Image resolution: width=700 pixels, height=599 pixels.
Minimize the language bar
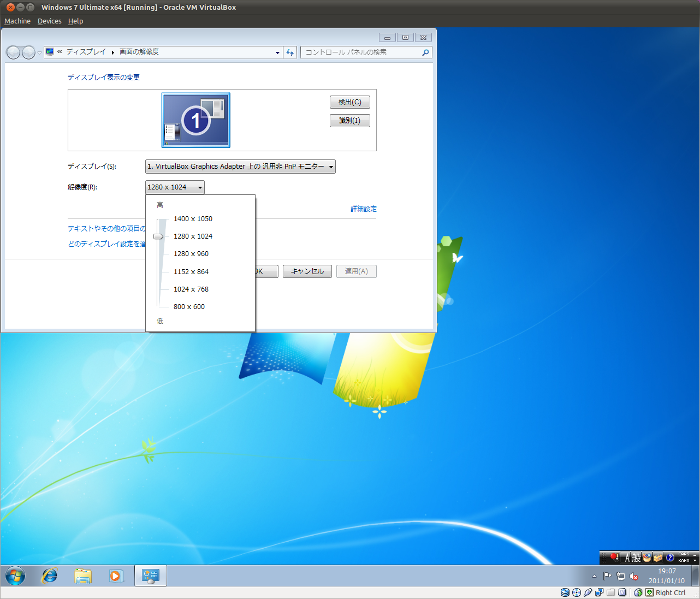tap(695, 555)
